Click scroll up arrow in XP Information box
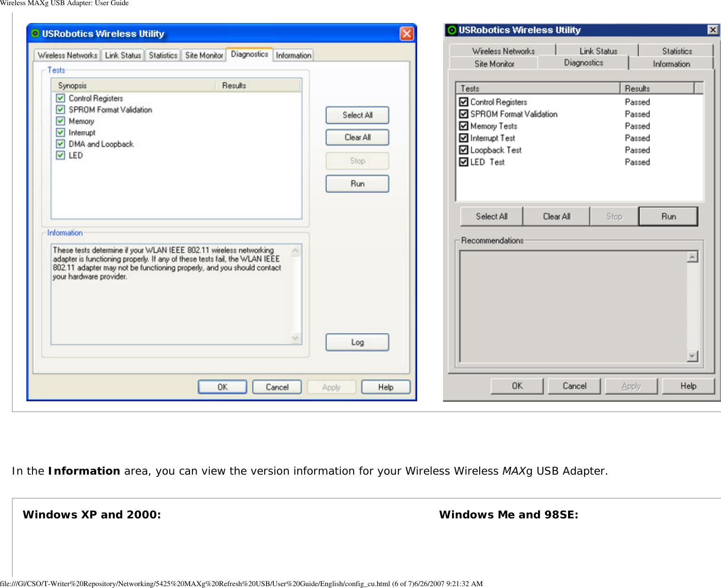 click(295, 251)
